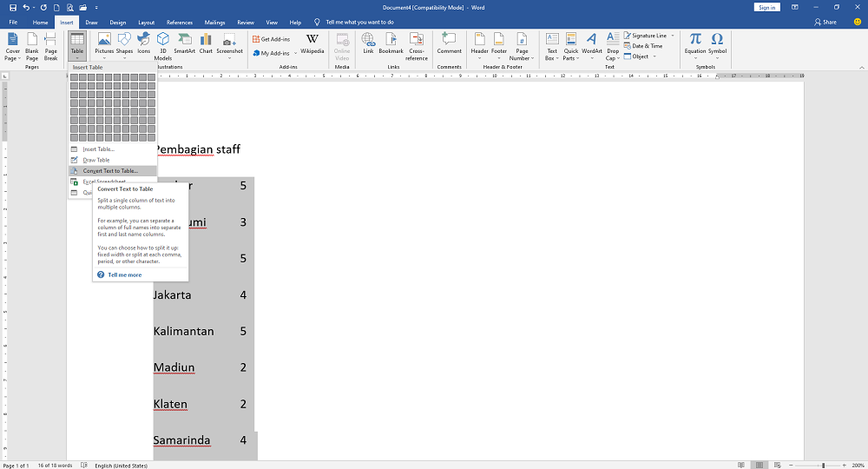868x469 pixels.
Task: Expand the Drop Cap options
Action: point(612,47)
